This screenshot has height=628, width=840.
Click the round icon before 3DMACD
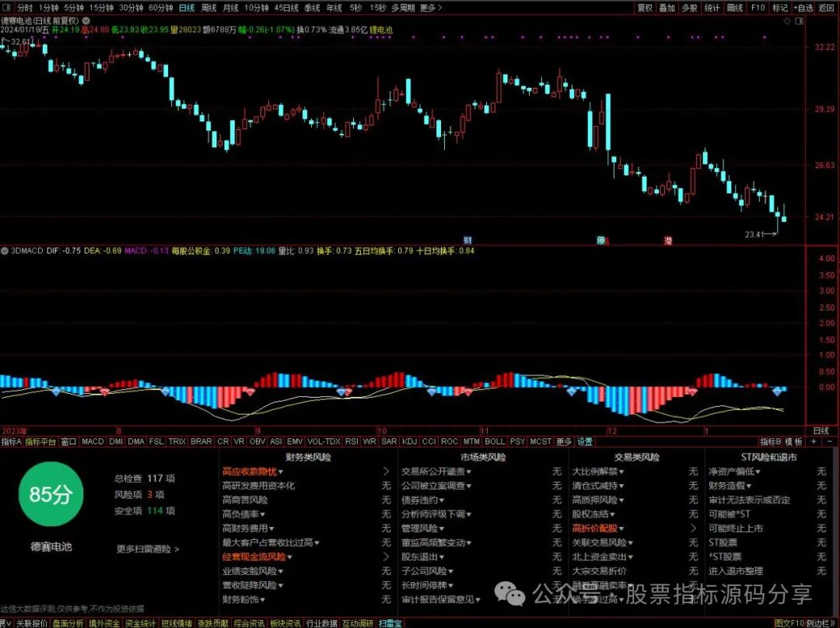coord(5,251)
